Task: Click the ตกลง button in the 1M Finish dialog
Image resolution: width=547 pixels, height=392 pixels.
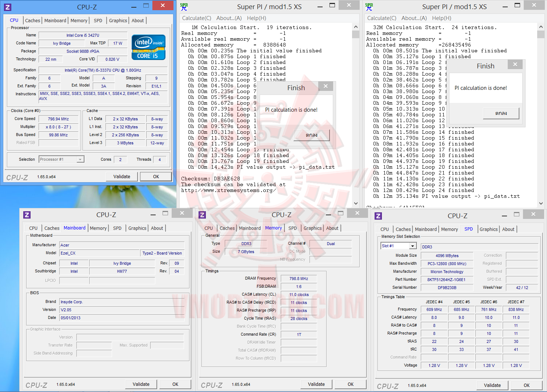Action: click(312, 135)
